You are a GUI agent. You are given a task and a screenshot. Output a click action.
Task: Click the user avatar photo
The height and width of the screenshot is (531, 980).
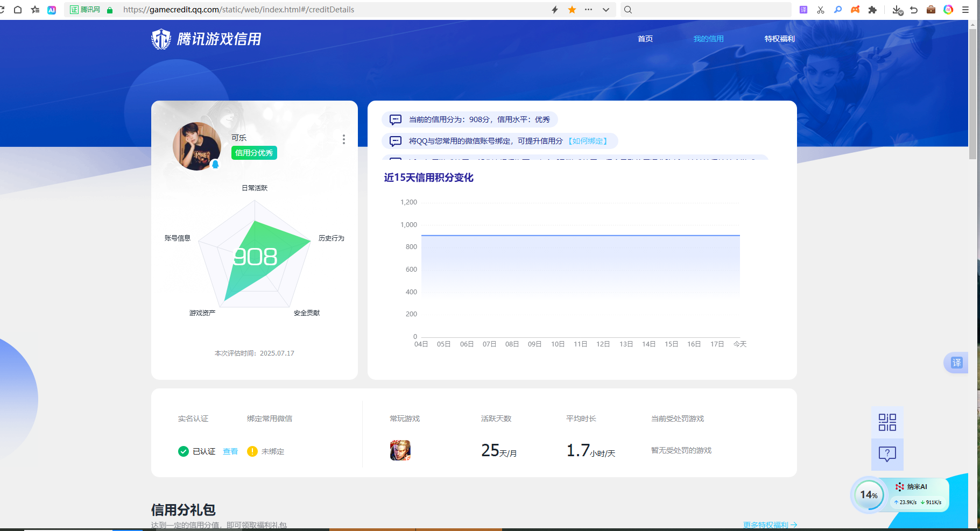click(x=197, y=146)
